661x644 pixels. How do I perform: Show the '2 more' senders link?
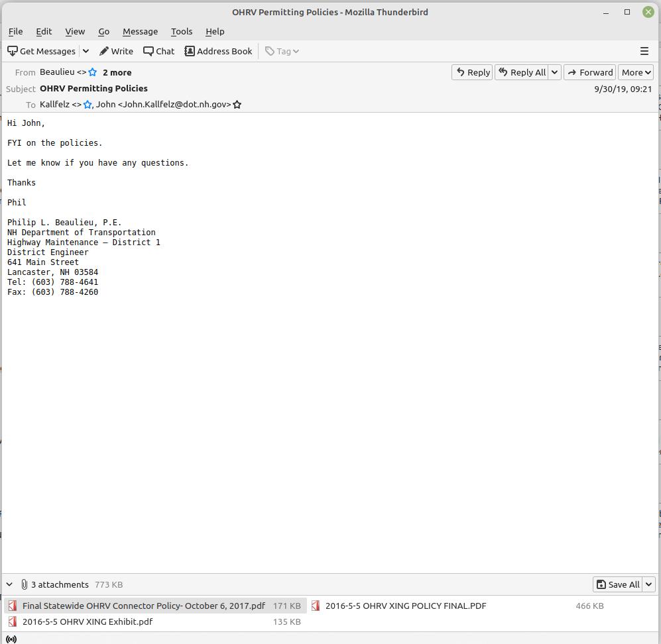(x=117, y=72)
